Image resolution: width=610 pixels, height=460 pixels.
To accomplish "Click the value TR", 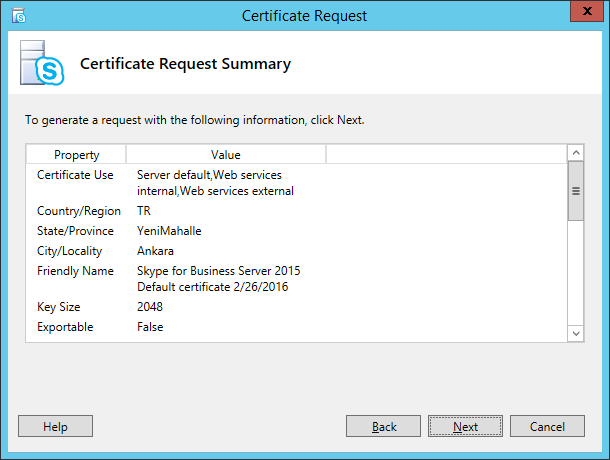I will (x=144, y=211).
